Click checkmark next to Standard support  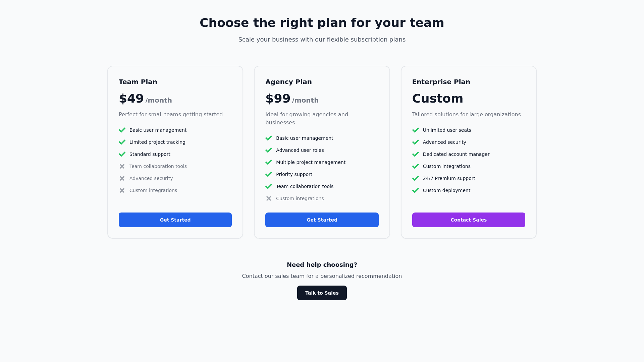click(x=122, y=154)
